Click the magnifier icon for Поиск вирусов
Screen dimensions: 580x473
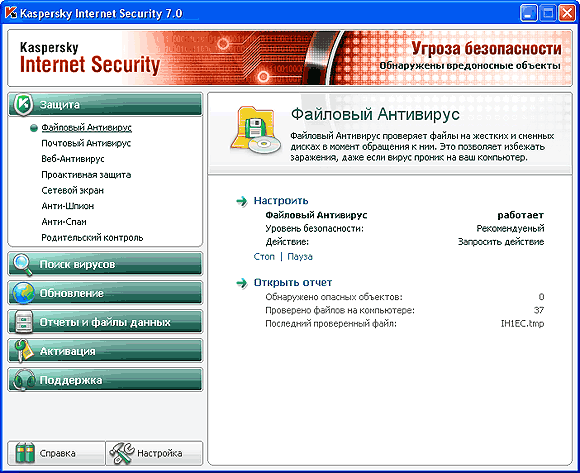click(x=23, y=264)
